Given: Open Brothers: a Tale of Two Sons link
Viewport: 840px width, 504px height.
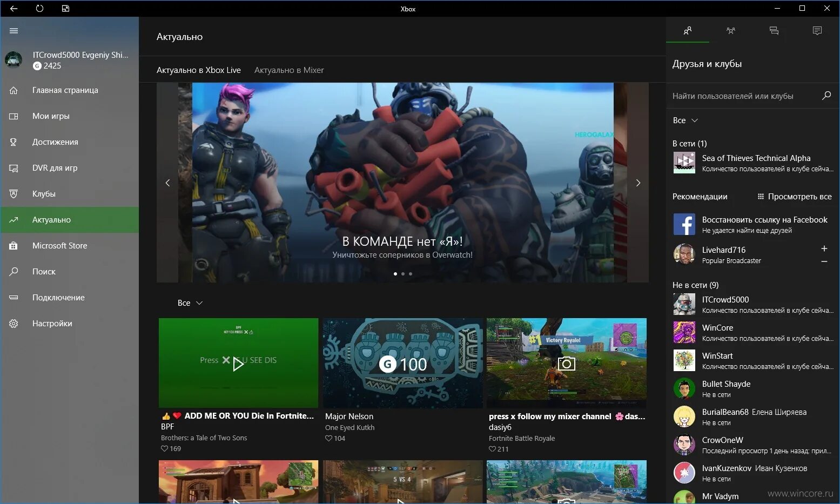Looking at the screenshot, I should pos(204,438).
